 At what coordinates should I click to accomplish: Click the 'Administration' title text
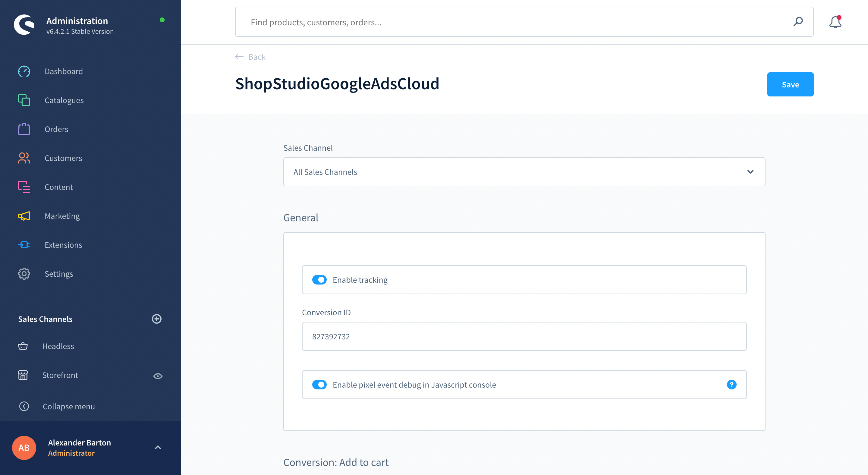pos(77,21)
